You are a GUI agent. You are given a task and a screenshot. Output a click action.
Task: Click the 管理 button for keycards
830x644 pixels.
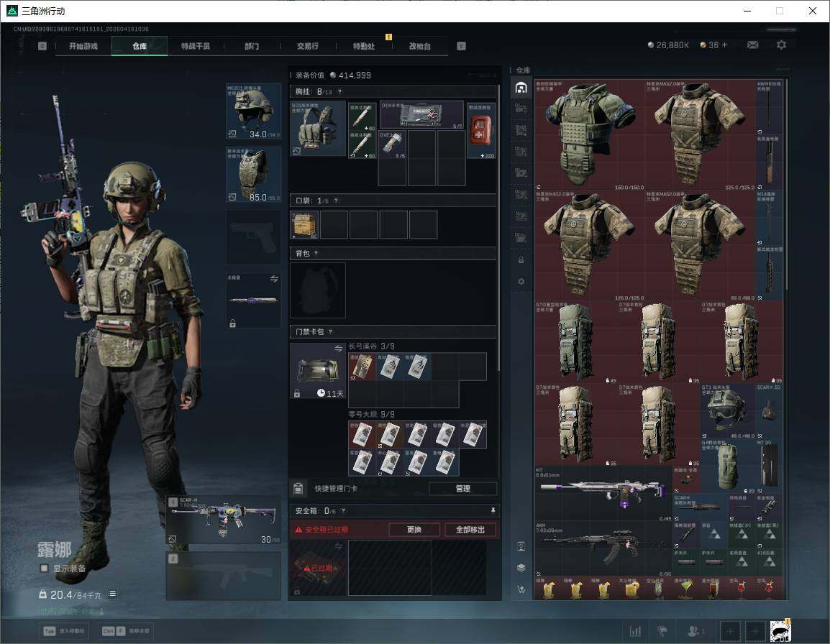[462, 489]
